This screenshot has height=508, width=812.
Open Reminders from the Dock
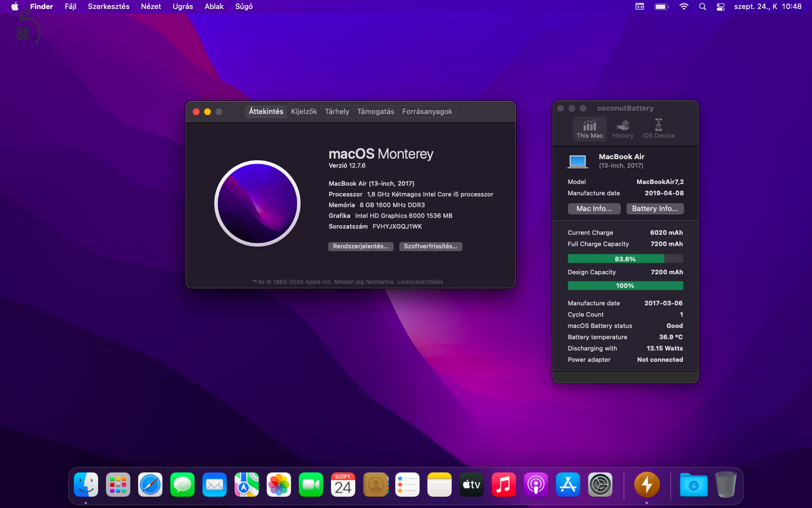point(407,485)
